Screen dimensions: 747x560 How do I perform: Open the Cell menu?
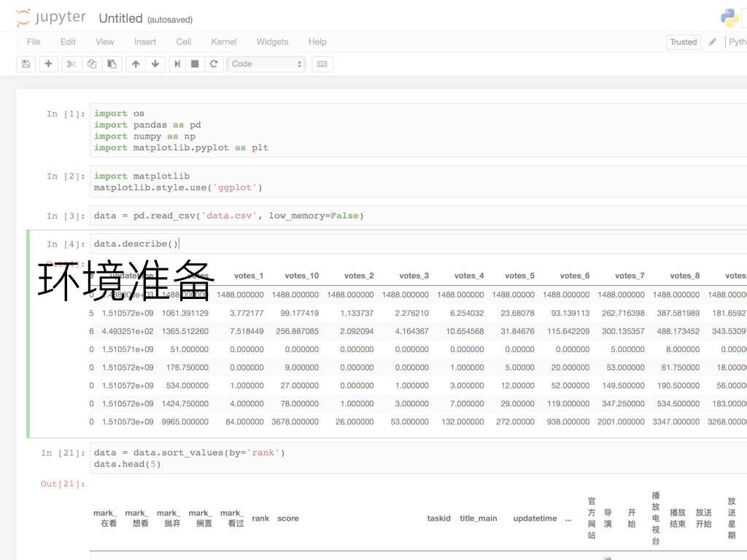tap(184, 42)
